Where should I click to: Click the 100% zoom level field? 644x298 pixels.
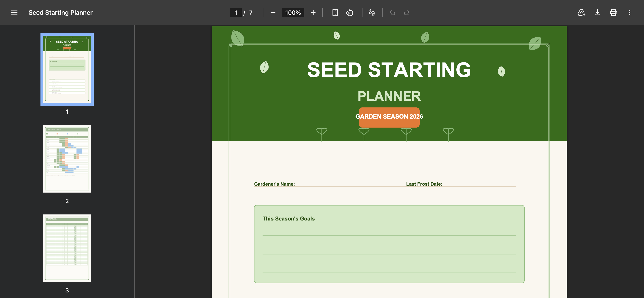point(293,13)
